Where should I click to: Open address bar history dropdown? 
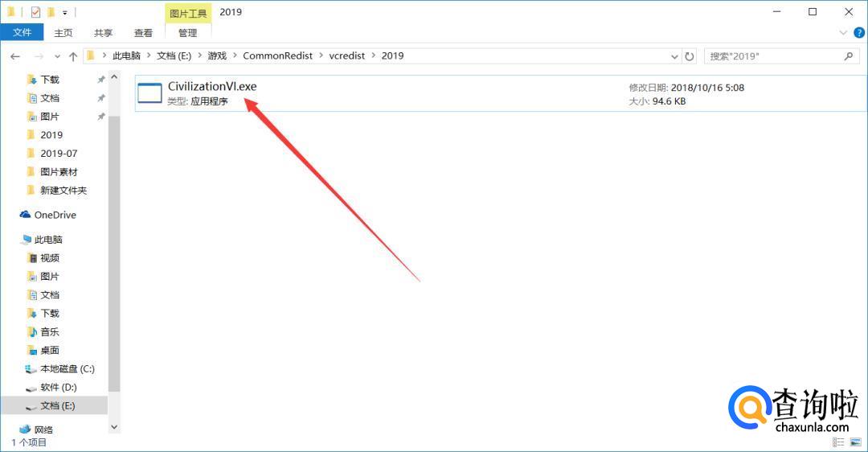674,56
